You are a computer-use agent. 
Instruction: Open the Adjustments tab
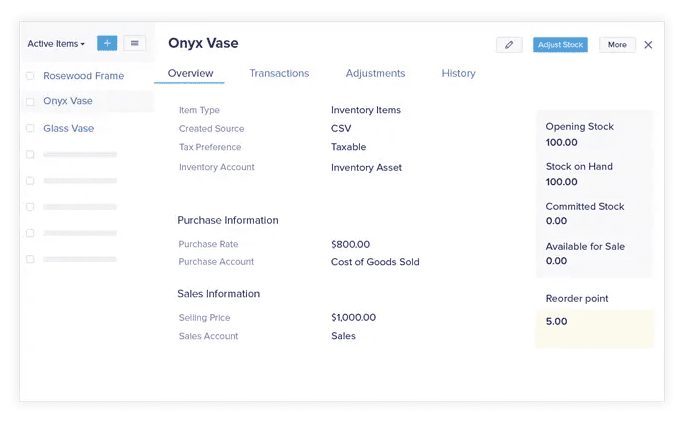coord(375,73)
